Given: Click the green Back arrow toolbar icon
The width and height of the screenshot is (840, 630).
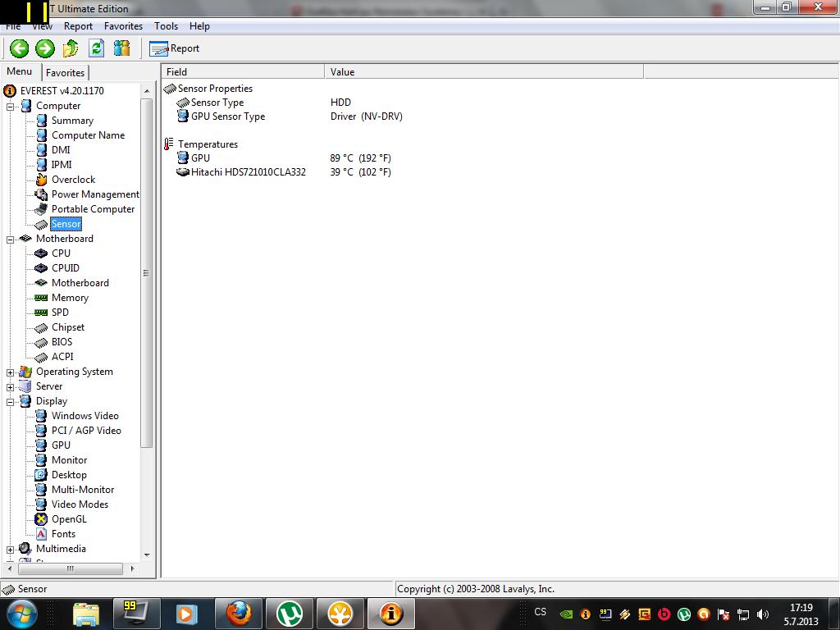Looking at the screenshot, I should pyautogui.click(x=20, y=48).
